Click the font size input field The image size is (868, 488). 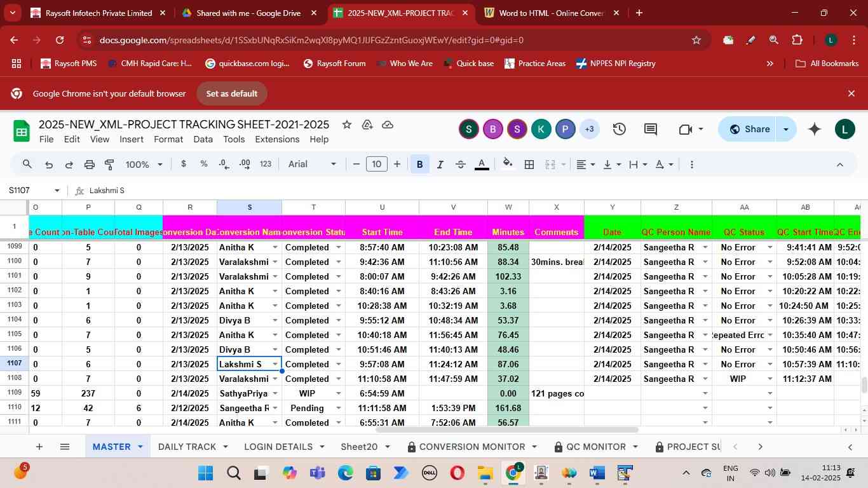377,165
